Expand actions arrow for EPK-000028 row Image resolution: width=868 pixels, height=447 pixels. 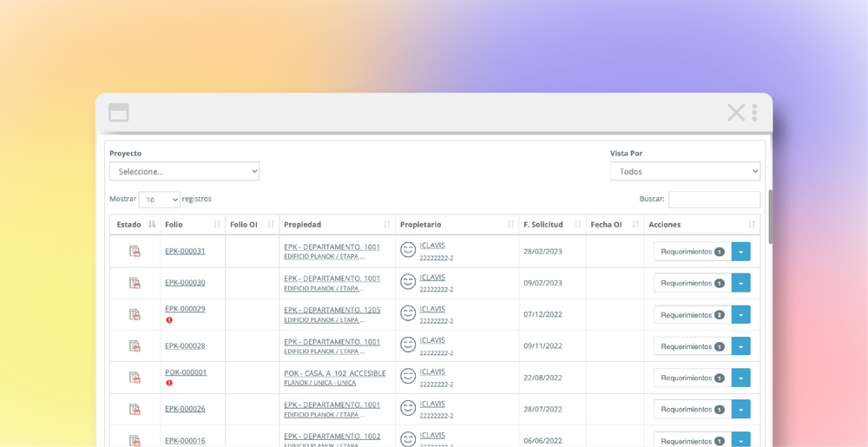[740, 346]
